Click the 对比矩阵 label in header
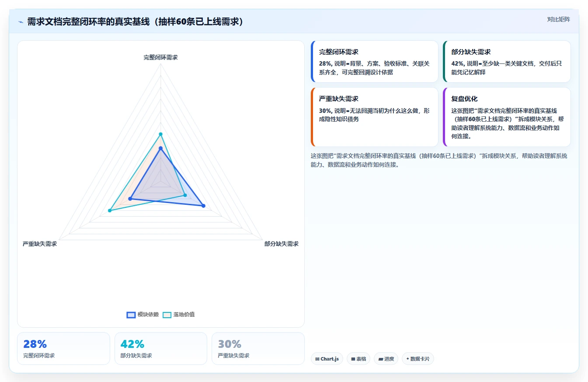The image size is (588, 382). (x=558, y=20)
